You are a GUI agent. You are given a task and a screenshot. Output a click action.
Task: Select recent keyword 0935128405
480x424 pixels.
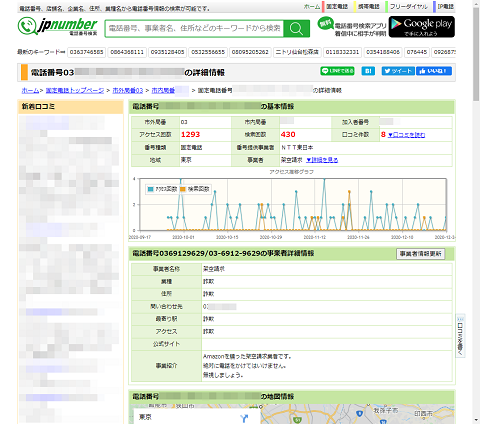pyautogui.click(x=167, y=52)
